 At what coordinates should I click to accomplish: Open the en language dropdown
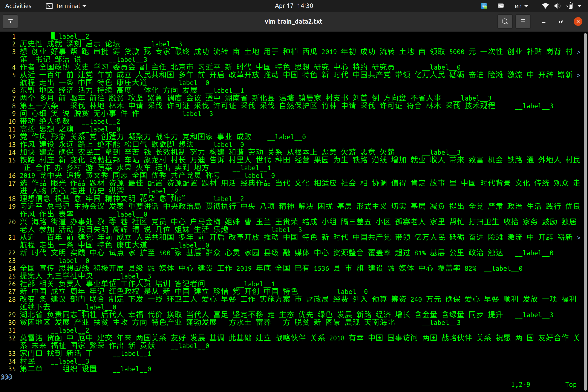pyautogui.click(x=521, y=6)
